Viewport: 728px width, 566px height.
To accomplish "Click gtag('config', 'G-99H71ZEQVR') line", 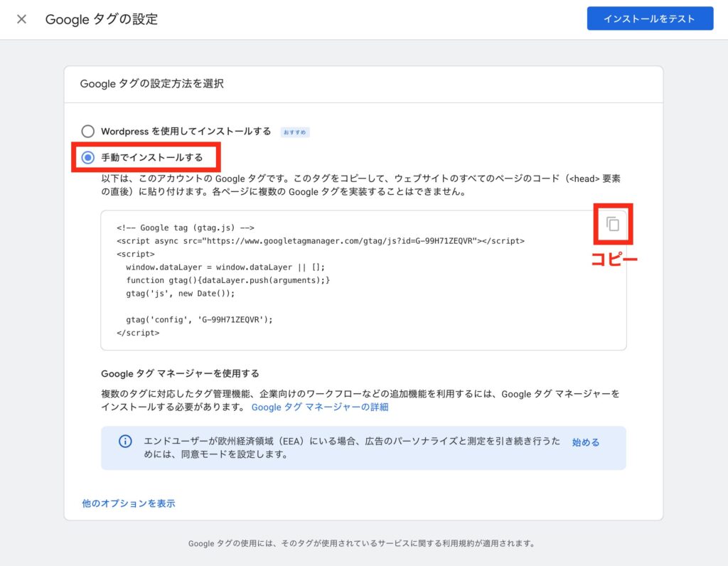I will click(199, 319).
